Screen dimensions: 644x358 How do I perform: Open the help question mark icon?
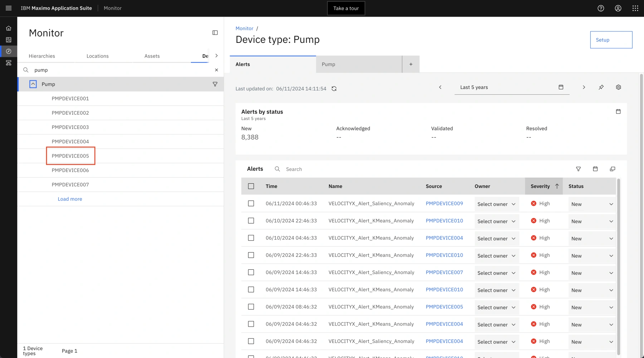click(601, 8)
